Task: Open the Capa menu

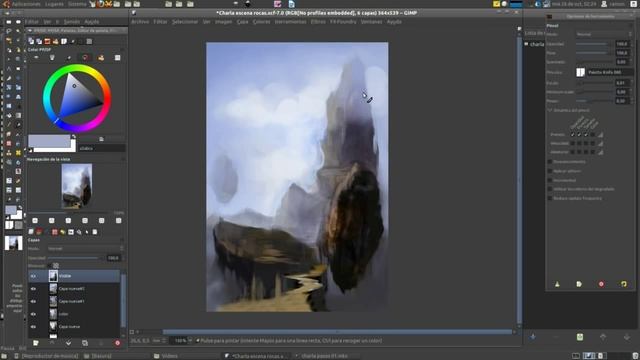Action: 242,22
